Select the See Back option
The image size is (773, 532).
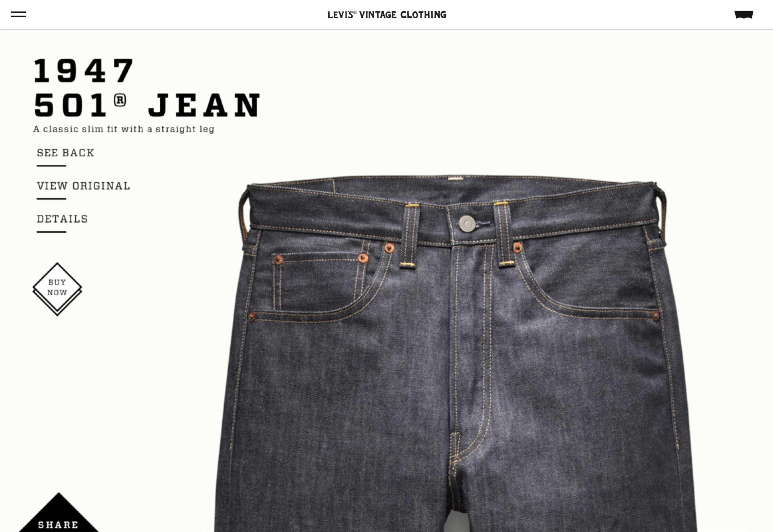click(x=66, y=153)
